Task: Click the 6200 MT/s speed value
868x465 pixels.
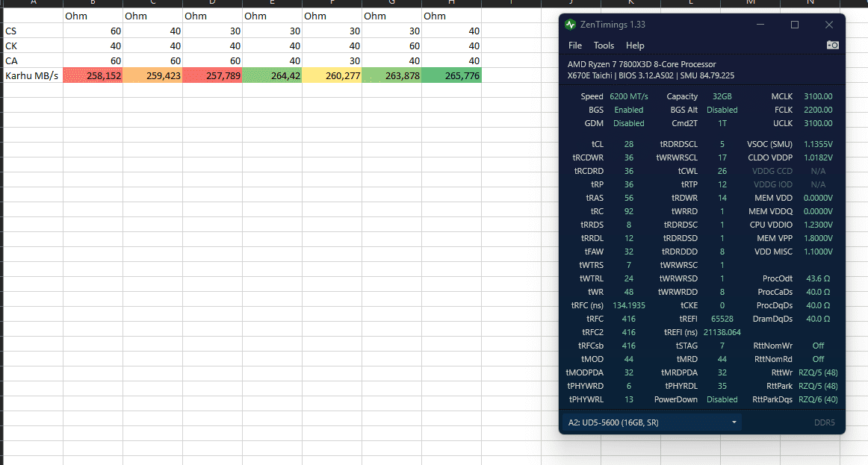Action: [x=629, y=96]
